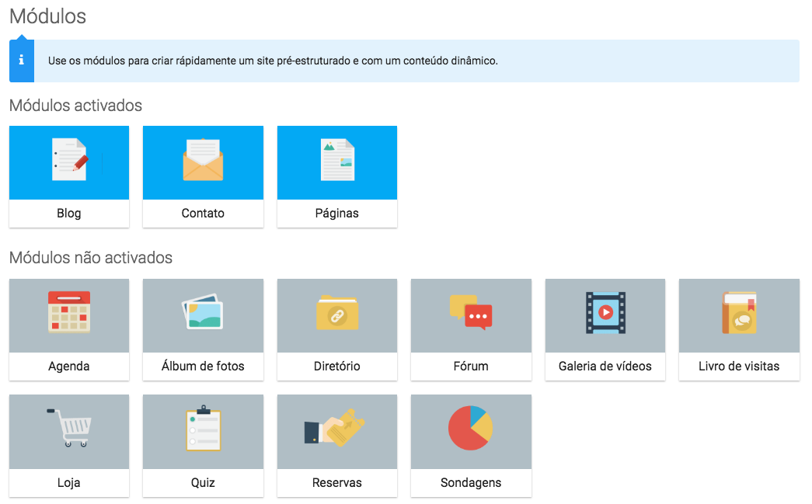
Task: Click the Loja shopping cart icon
Action: pyautogui.click(x=69, y=428)
